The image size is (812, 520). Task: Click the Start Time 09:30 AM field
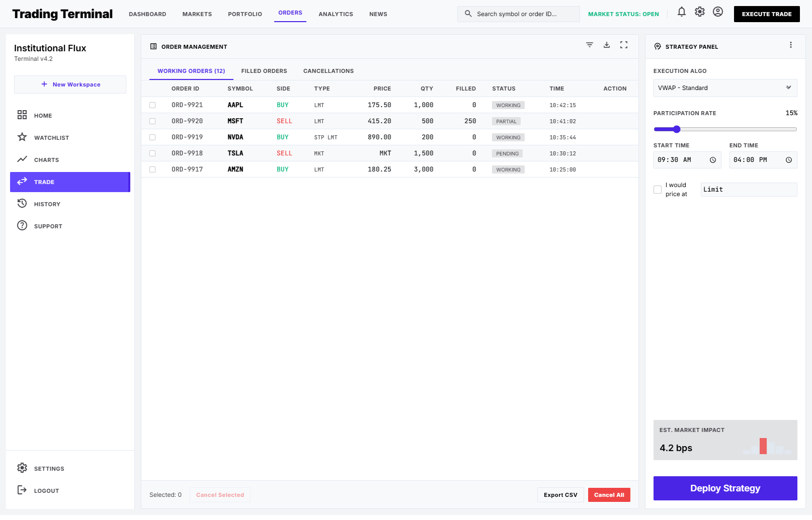[x=687, y=160]
